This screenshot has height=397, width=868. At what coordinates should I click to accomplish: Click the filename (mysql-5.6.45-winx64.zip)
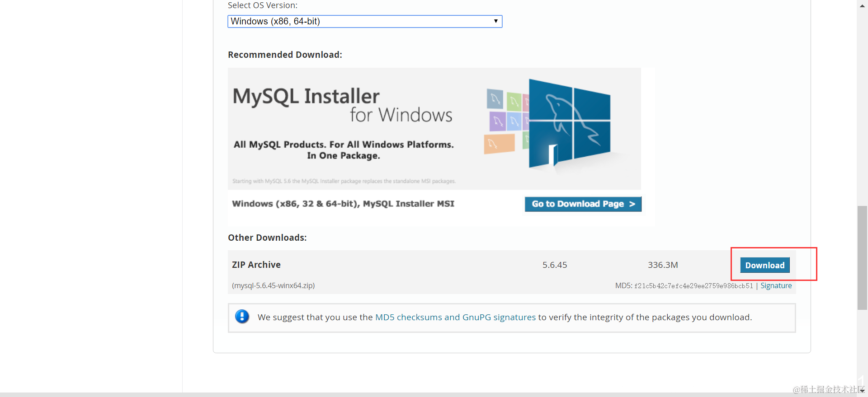pos(274,285)
